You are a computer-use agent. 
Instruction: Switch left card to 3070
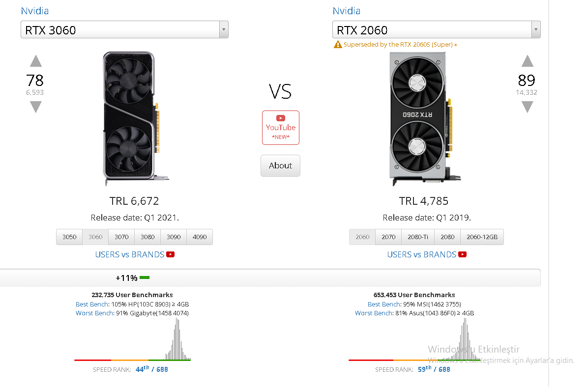121,237
